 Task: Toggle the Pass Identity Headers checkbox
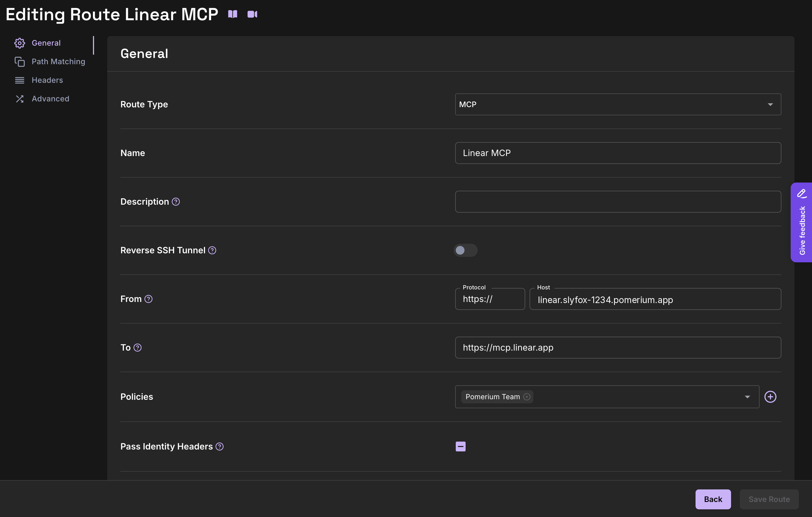pos(461,446)
